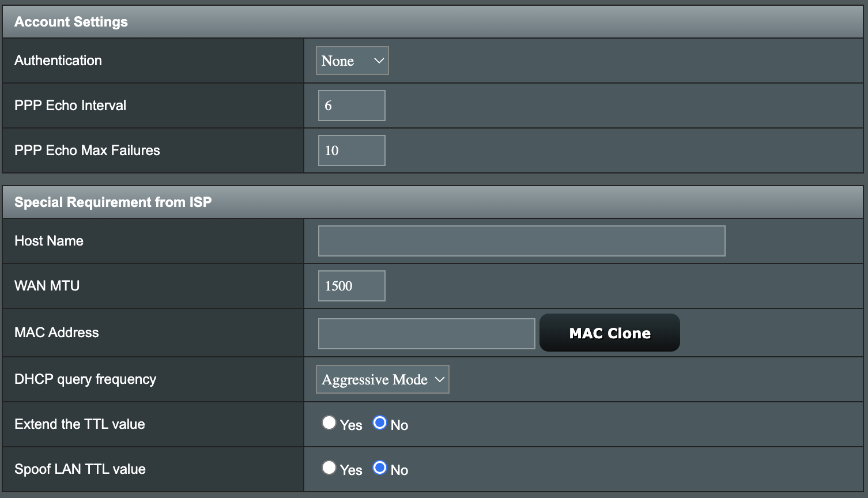Select Yes for Extend the TTL value
This screenshot has width=868, height=498.
329,423
